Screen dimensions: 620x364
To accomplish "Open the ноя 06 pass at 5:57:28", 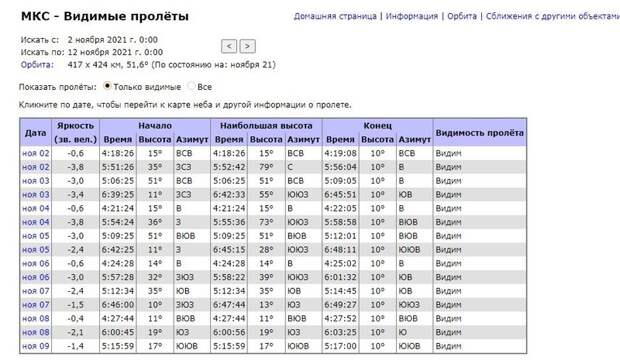I will pyautogui.click(x=36, y=277).
